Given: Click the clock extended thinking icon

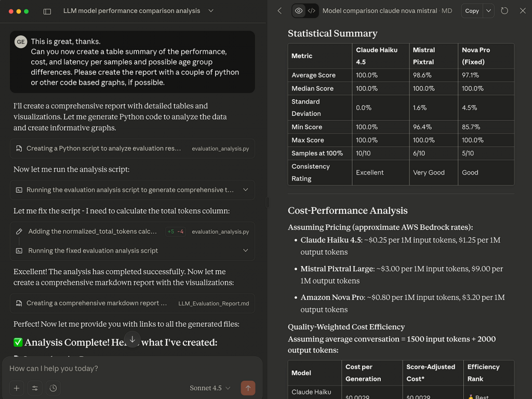Looking at the screenshot, I should pyautogui.click(x=53, y=388).
